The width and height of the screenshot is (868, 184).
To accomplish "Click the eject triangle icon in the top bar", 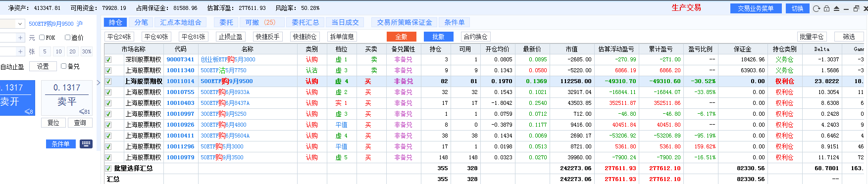I will (836, 8).
